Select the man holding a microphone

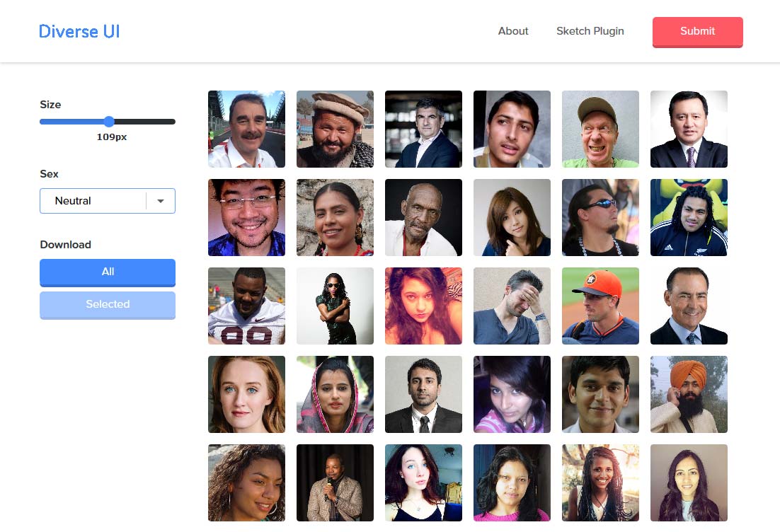334,482
